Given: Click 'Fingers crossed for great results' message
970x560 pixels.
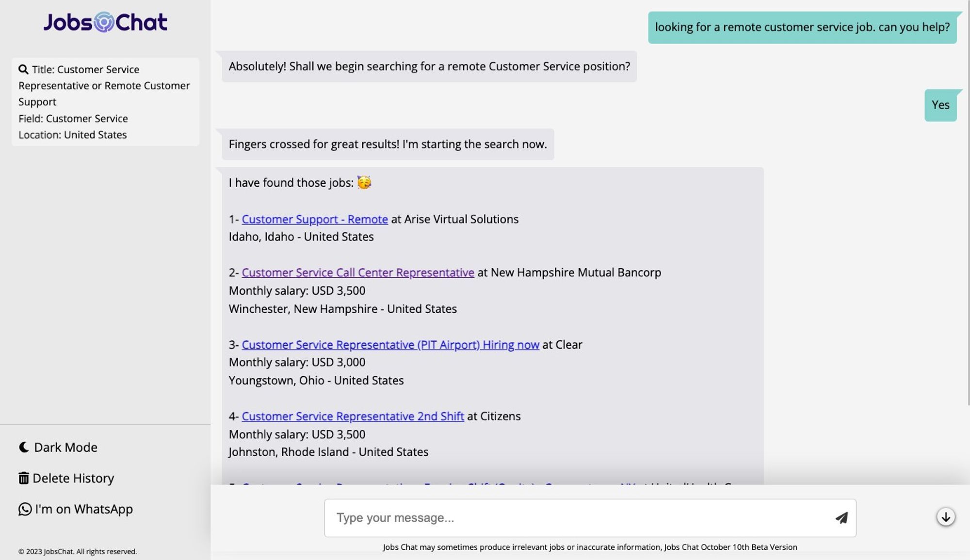Looking at the screenshot, I should pyautogui.click(x=388, y=144).
